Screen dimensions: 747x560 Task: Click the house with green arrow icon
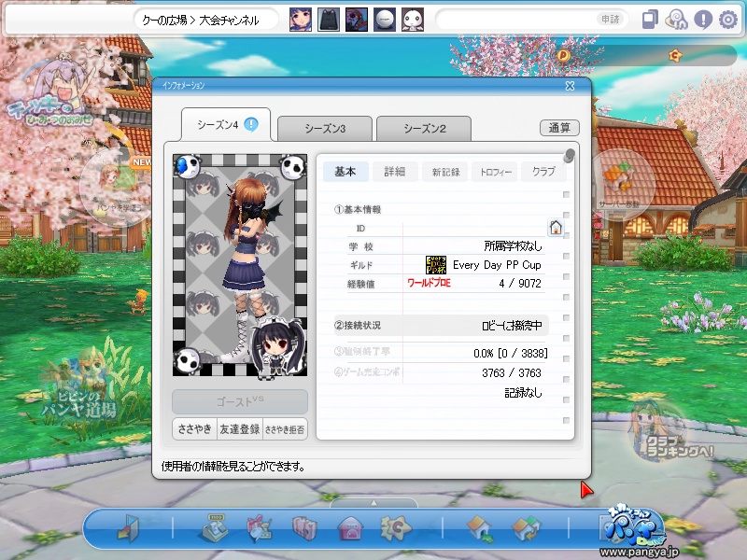[x=480, y=528]
